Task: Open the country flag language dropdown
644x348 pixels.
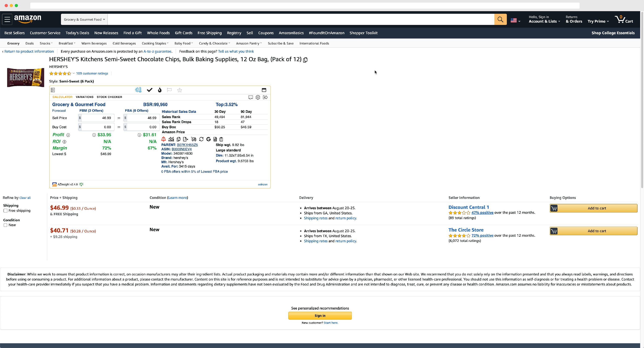Action: [515, 20]
